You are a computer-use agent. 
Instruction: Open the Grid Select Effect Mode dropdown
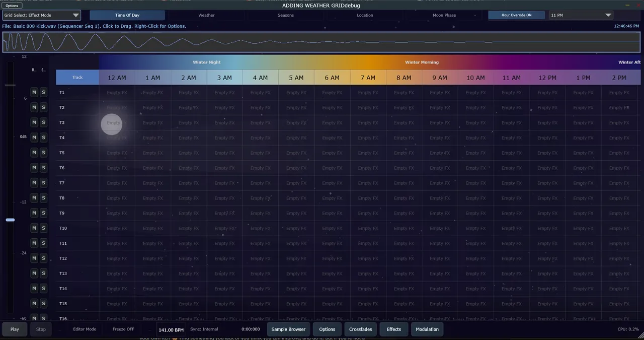(41, 16)
